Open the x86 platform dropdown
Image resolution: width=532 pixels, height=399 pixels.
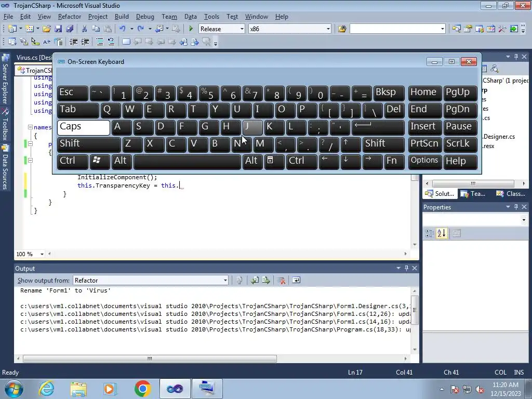pos(328,29)
